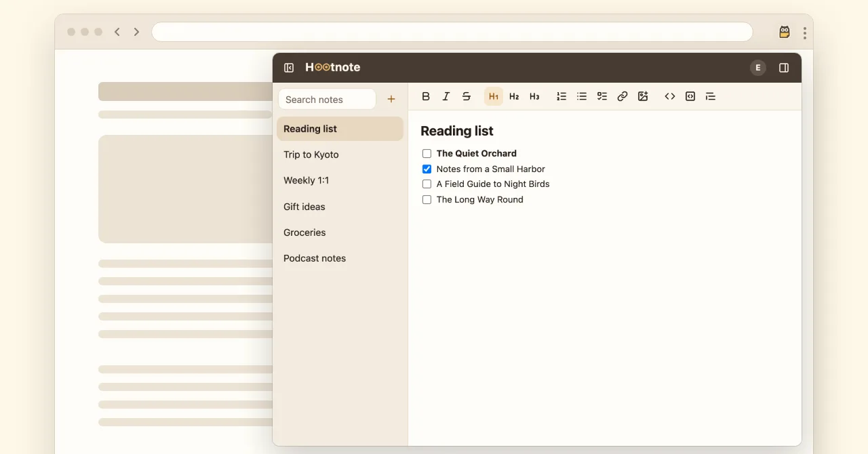
Task: Insert inline code formatting
Action: [670, 96]
